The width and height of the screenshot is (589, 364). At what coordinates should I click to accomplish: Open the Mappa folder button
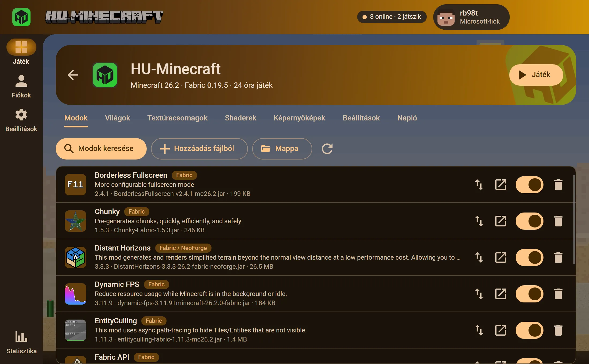[282, 149]
